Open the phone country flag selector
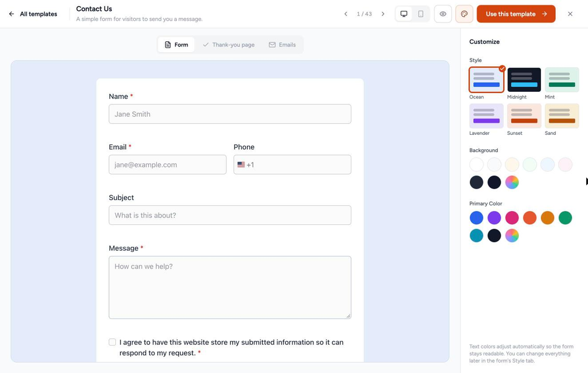Screen dimensions: 588x373 [x=241, y=165]
